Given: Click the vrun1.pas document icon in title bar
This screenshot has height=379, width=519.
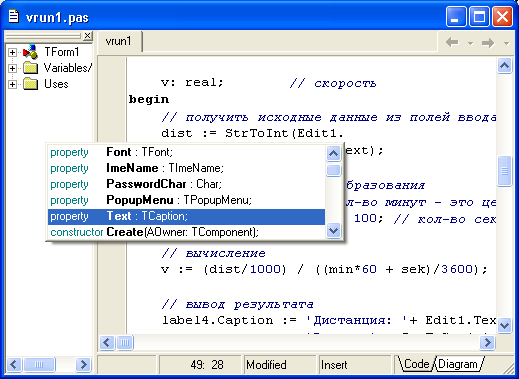Looking at the screenshot, I should tap(13, 16).
